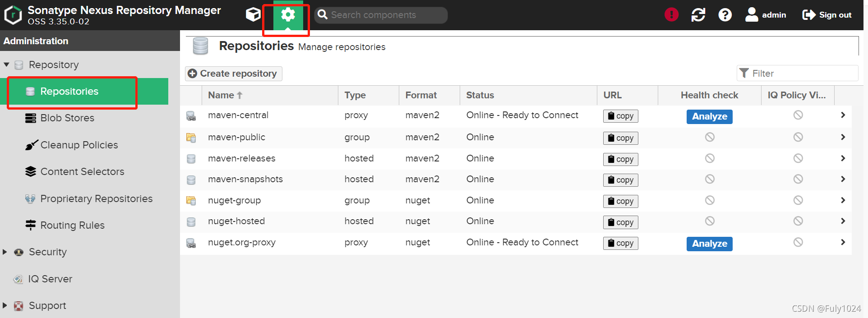Screen dimensions: 868x318
Task: Expand the Security tree node arrow
Action: (5, 252)
